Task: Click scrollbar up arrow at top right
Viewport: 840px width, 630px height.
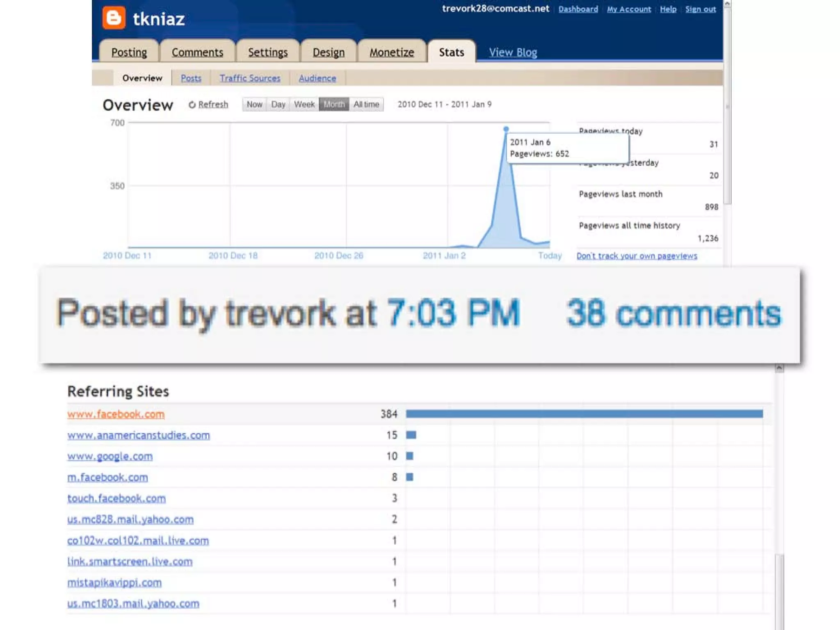Action: pos(727,4)
